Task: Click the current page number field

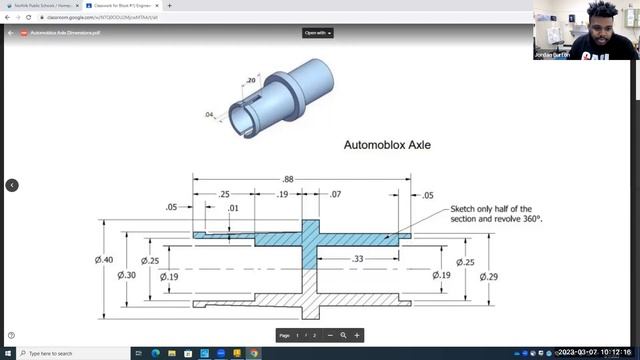Action: click(x=298, y=336)
